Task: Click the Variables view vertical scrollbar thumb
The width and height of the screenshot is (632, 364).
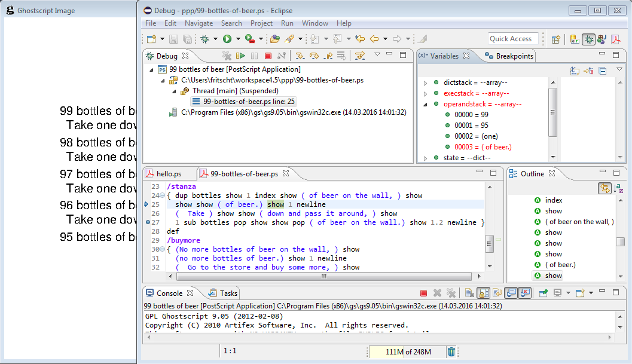Action: tap(552, 112)
